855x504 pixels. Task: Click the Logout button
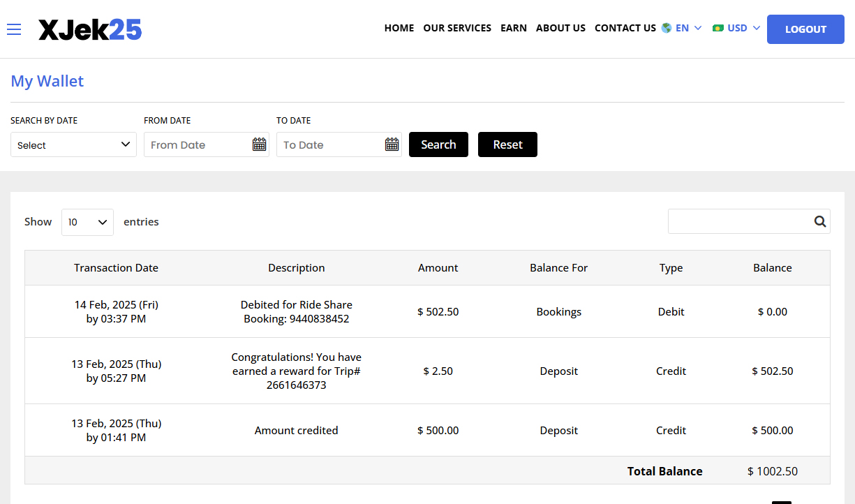(x=805, y=29)
